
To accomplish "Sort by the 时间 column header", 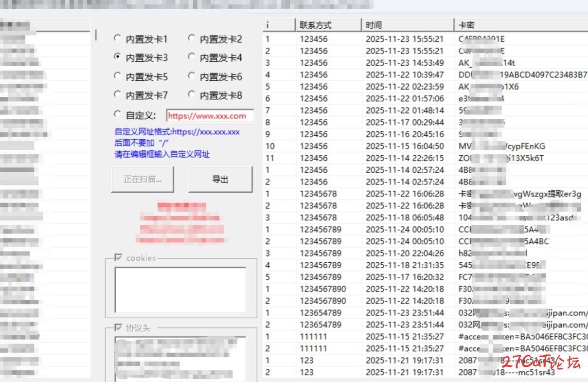I will pos(408,25).
